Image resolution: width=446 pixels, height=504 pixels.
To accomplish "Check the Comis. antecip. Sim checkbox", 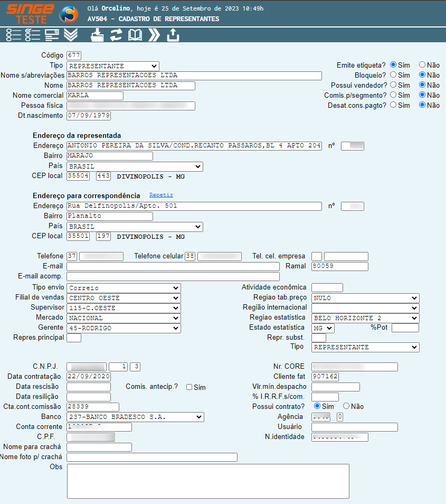I will [189, 387].
